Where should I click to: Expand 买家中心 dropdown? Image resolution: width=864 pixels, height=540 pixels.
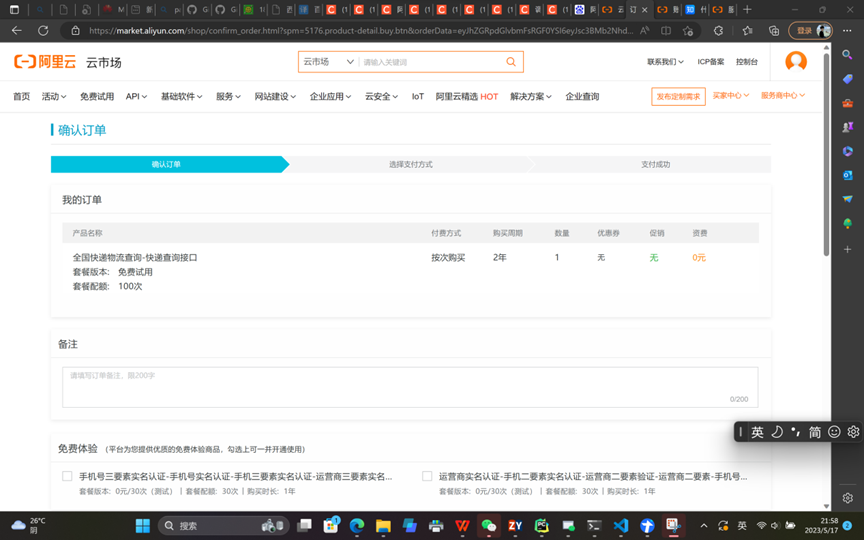point(731,96)
